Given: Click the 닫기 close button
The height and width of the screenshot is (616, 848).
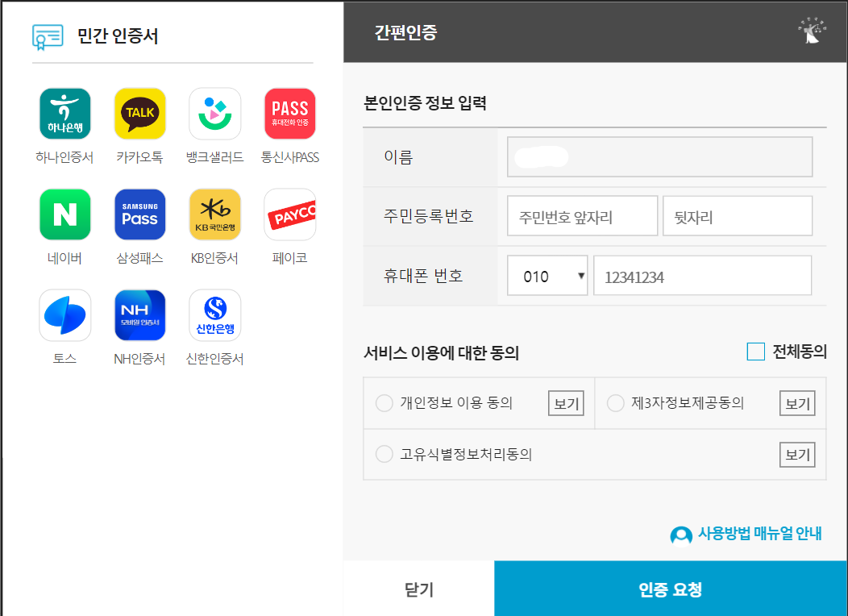Looking at the screenshot, I should [x=419, y=589].
